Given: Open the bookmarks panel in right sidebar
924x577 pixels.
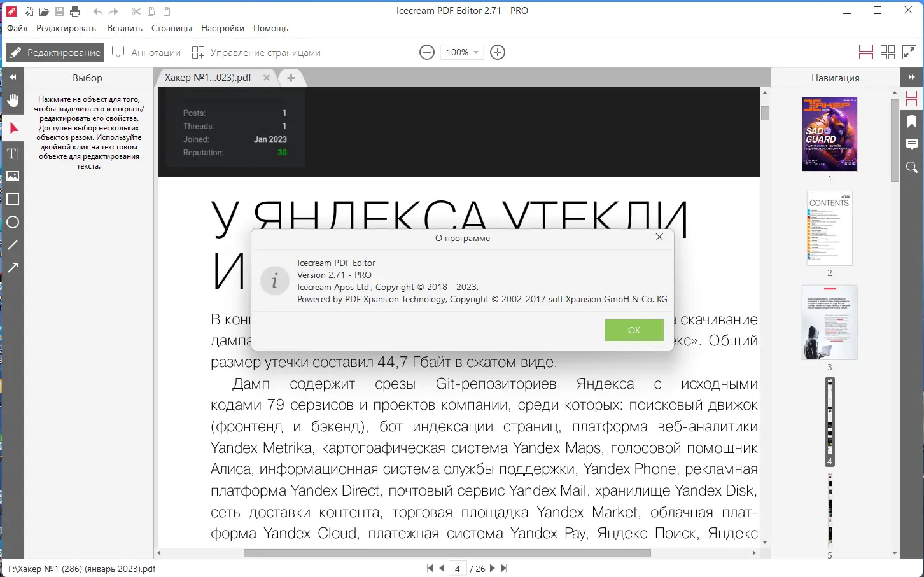Looking at the screenshot, I should click(x=912, y=120).
